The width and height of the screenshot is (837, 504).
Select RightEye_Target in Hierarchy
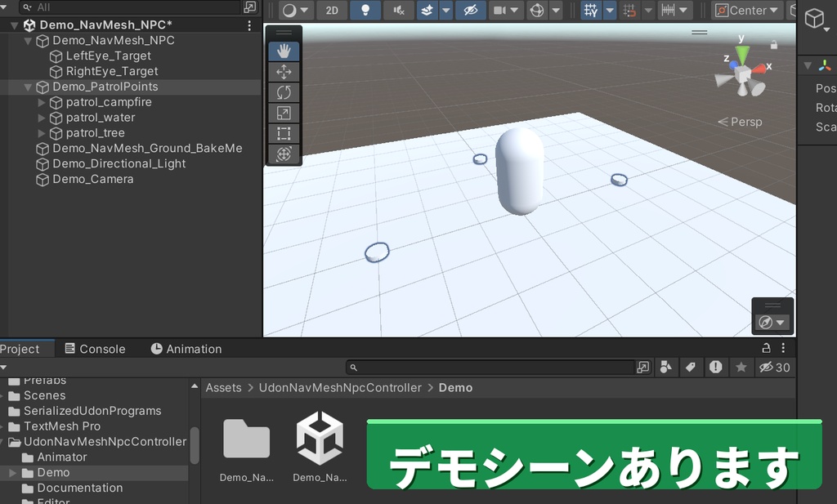[112, 71]
